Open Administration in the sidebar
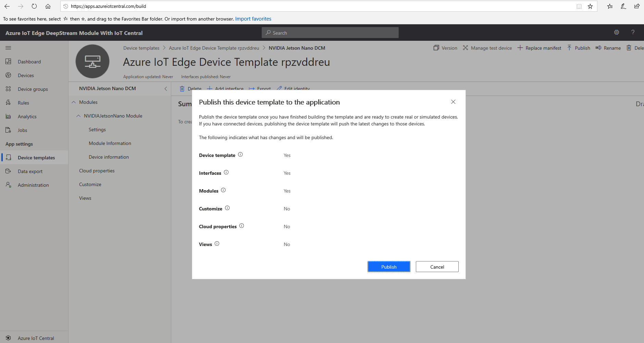Viewport: 644px width, 343px height. tap(34, 185)
